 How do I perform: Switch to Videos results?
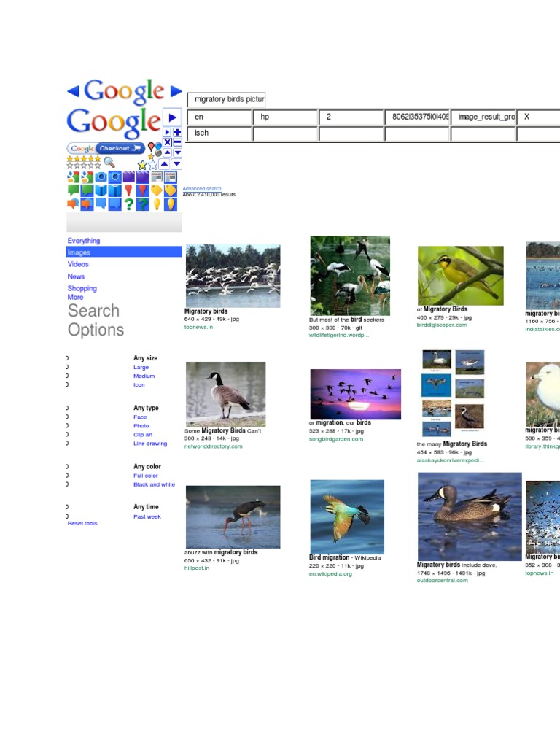[x=78, y=264]
